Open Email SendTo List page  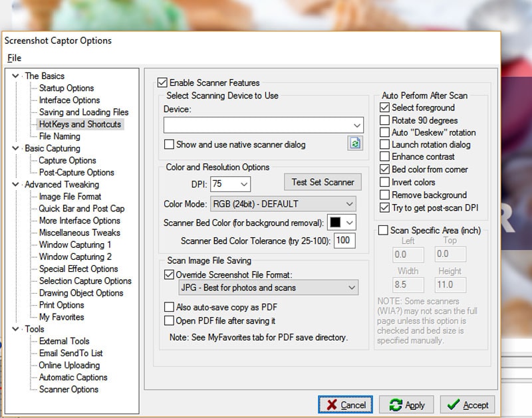71,354
